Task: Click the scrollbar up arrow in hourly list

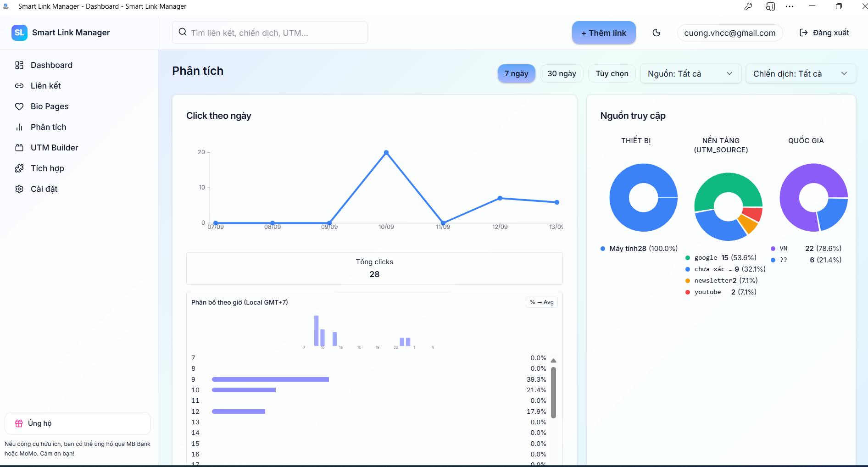Action: [553, 361]
